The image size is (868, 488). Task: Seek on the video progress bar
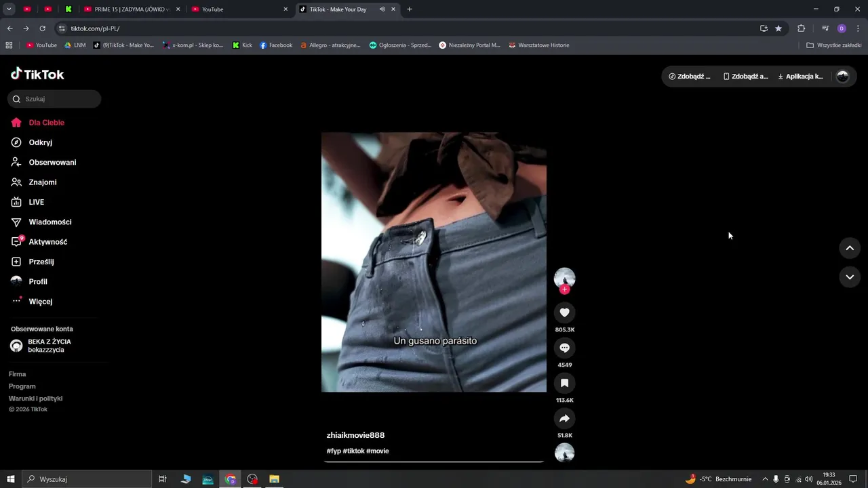point(434,462)
